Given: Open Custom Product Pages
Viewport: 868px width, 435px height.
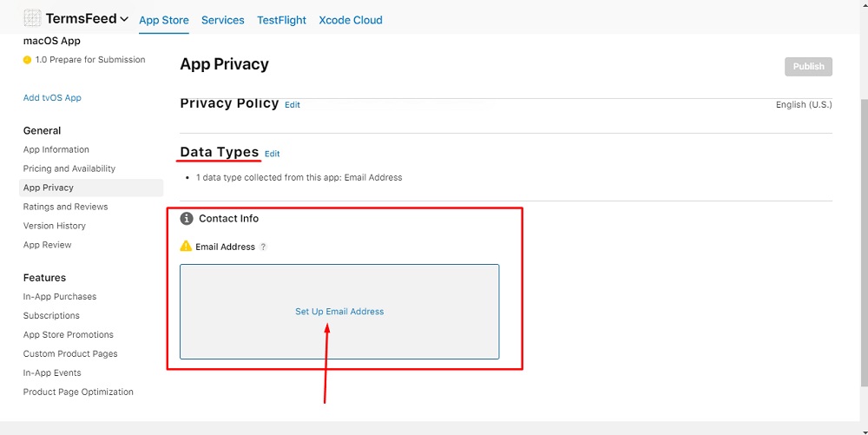Looking at the screenshot, I should (x=70, y=353).
